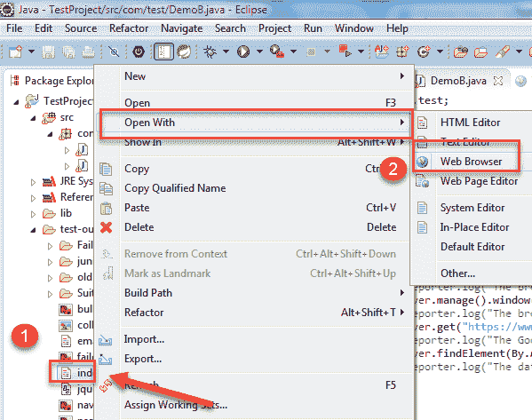Open the Help menu
Screen dimensions: 532x420
[x=397, y=28]
